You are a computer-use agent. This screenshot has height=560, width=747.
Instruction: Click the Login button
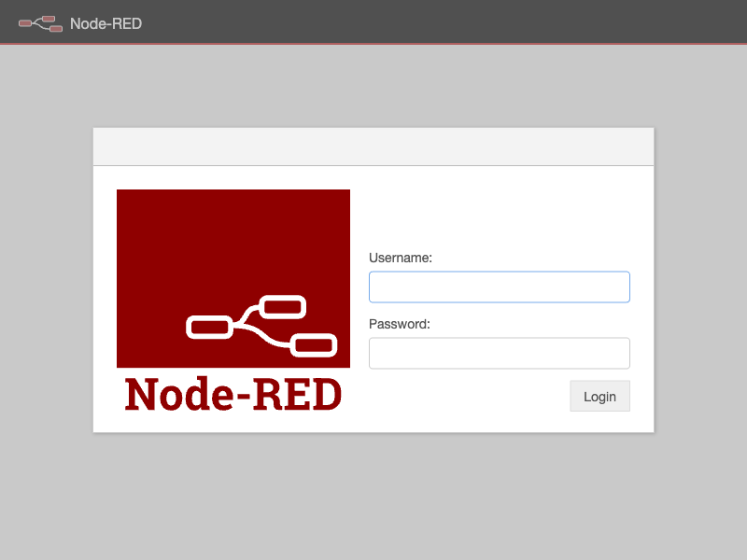click(x=599, y=396)
